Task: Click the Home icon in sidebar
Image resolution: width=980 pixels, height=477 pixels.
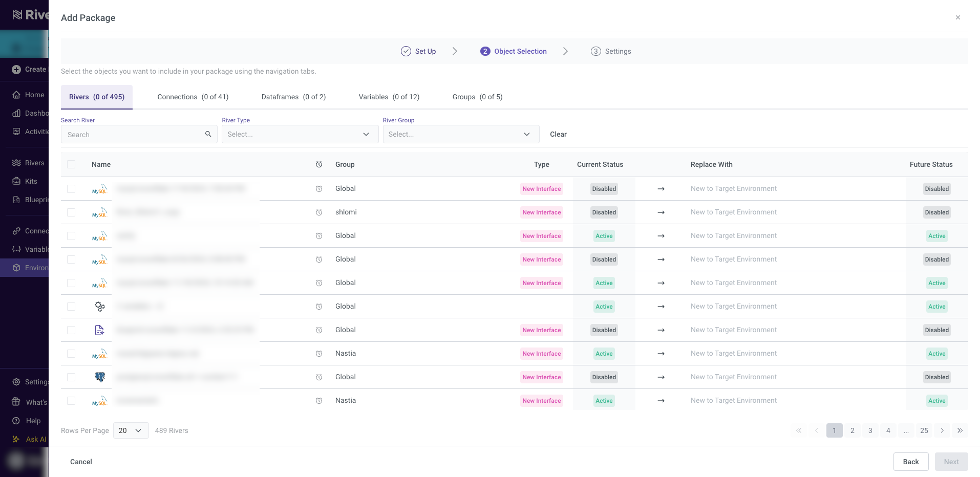Action: [x=16, y=95]
